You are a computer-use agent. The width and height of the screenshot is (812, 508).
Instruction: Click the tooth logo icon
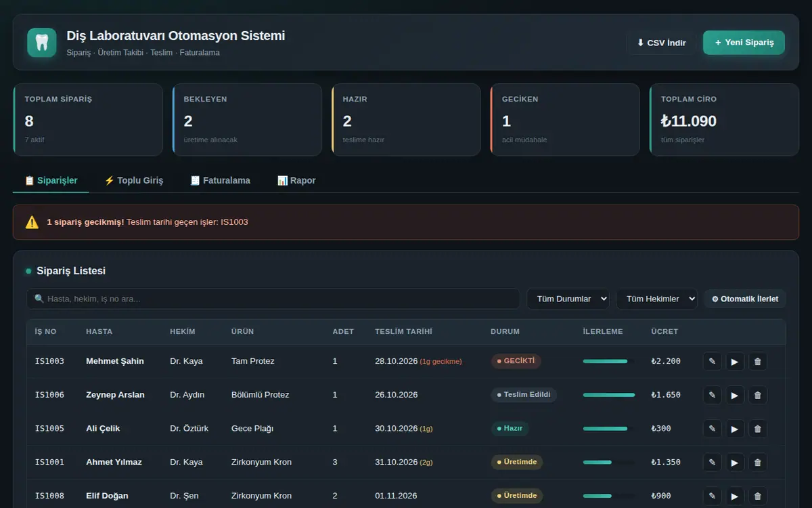tap(42, 42)
